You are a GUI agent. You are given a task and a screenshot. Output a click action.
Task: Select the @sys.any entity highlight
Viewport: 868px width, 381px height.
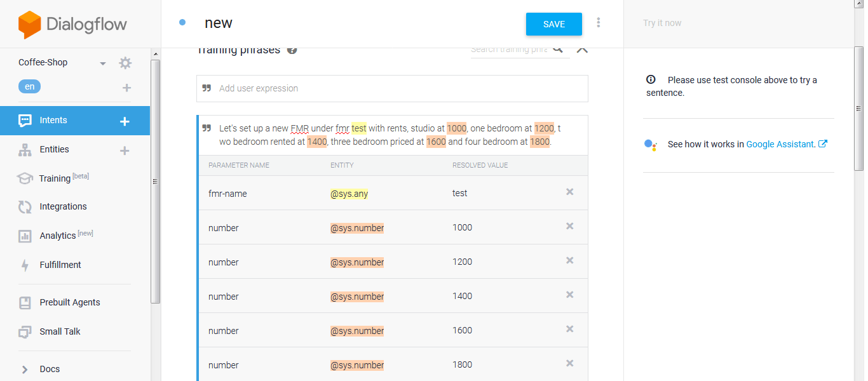349,194
